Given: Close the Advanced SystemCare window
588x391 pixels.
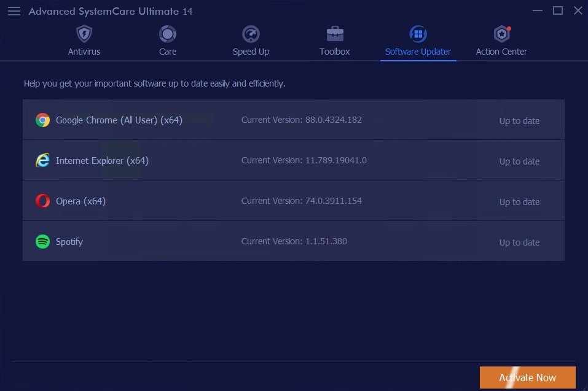Looking at the screenshot, I should [578, 10].
